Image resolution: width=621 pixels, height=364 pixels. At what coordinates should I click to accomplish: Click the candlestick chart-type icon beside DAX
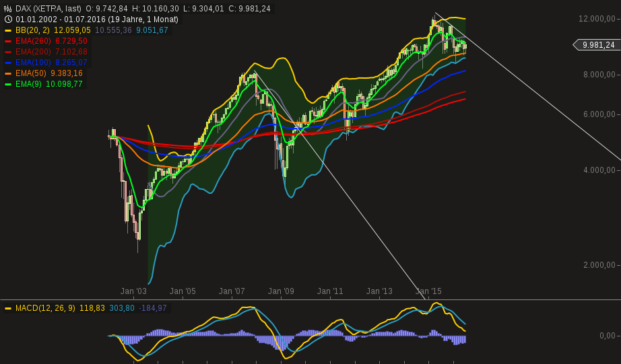click(8, 8)
